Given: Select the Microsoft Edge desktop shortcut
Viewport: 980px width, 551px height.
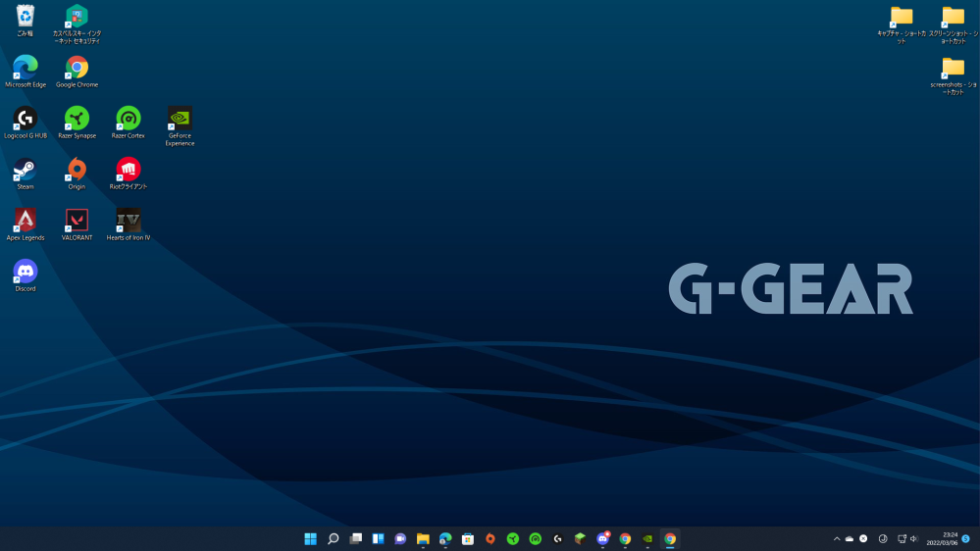Looking at the screenshot, I should pyautogui.click(x=25, y=72).
